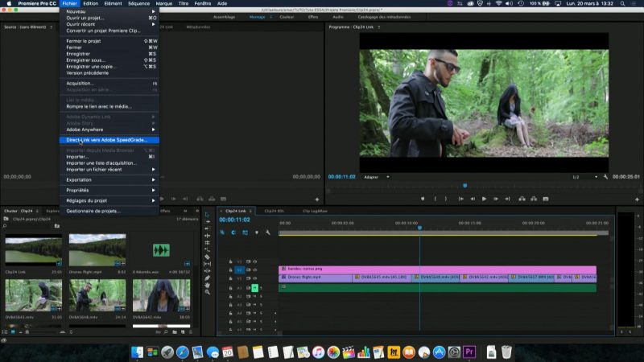Select the Track Select Forward tool
Image resolution: width=644 pixels, height=362 pixels.
[207, 222]
